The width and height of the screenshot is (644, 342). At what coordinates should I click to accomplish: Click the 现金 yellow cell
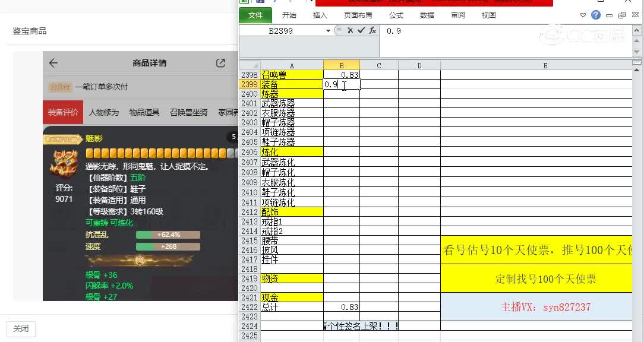tap(292, 297)
